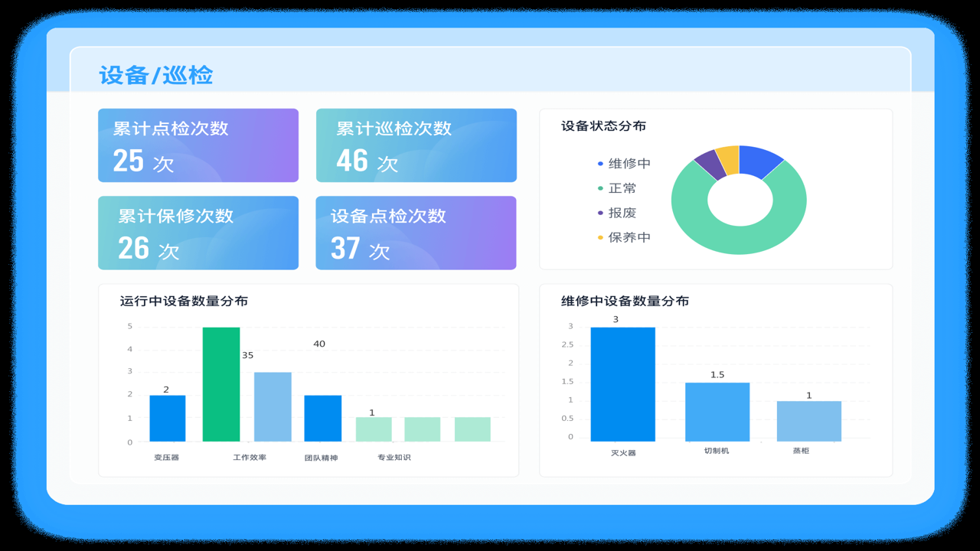Toggle the 维修中 legend entry
The width and height of the screenshot is (980, 551).
624,164
